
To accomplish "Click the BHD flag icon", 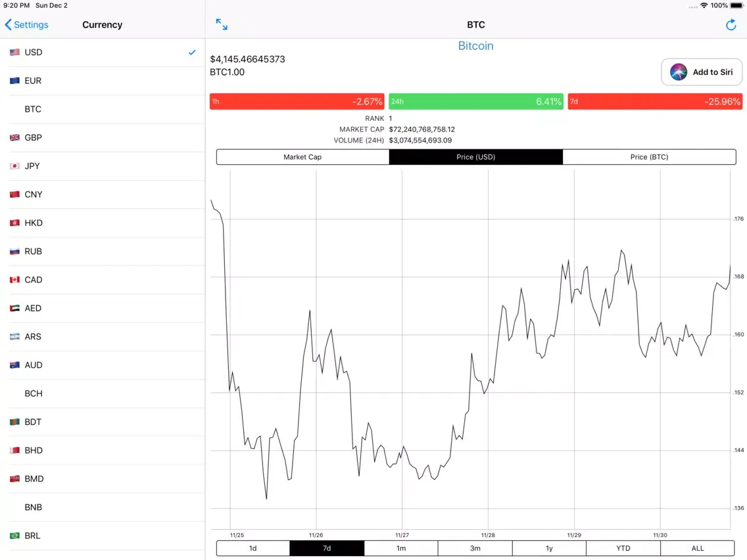I will [x=14, y=450].
